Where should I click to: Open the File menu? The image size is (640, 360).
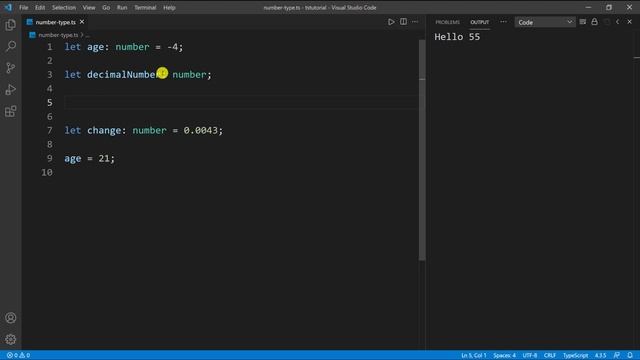(x=24, y=7)
